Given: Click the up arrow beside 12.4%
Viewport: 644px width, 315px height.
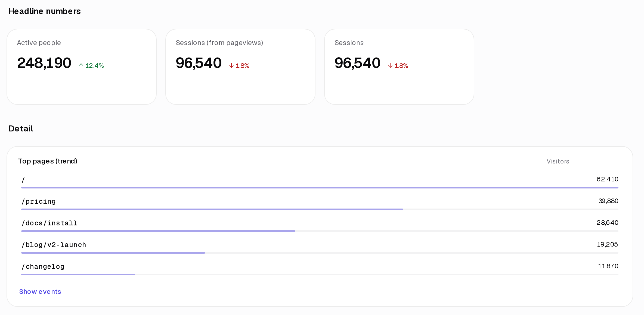Looking at the screenshot, I should pyautogui.click(x=81, y=66).
